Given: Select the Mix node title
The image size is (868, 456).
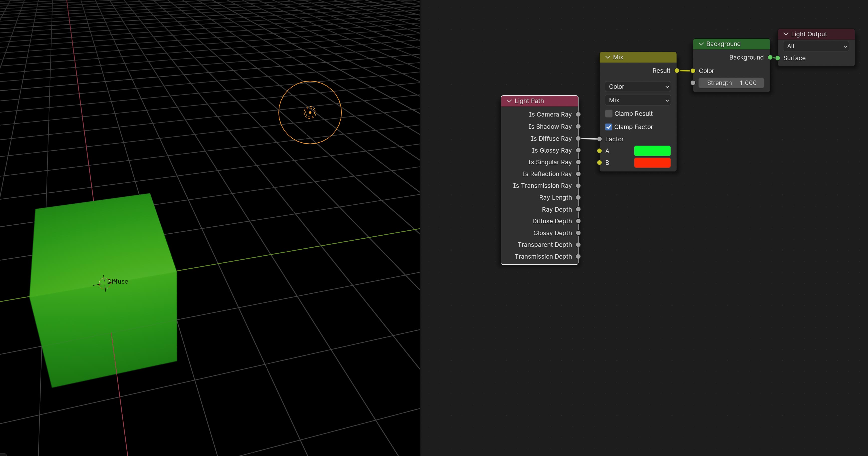Looking at the screenshot, I should (x=618, y=57).
